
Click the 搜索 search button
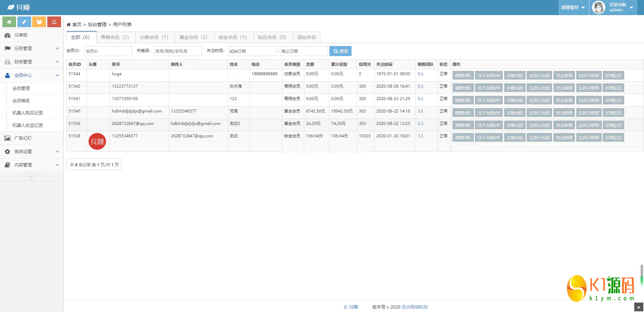click(x=340, y=51)
